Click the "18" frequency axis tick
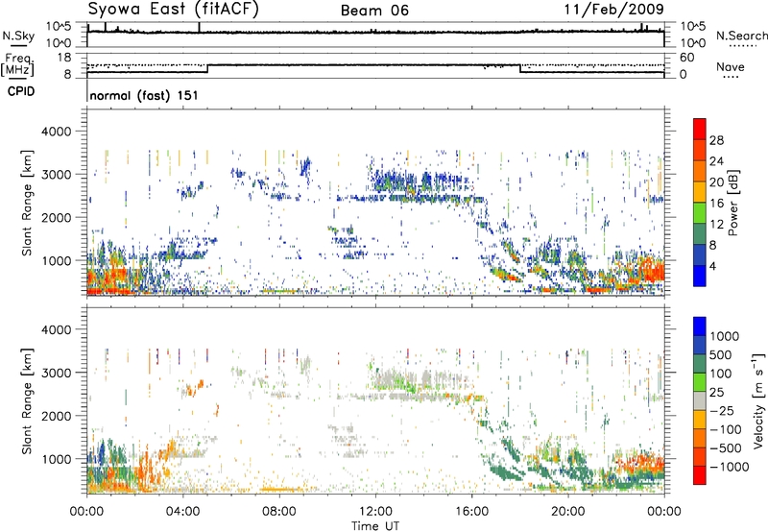Screen dimensions: 768x532 coord(64,58)
